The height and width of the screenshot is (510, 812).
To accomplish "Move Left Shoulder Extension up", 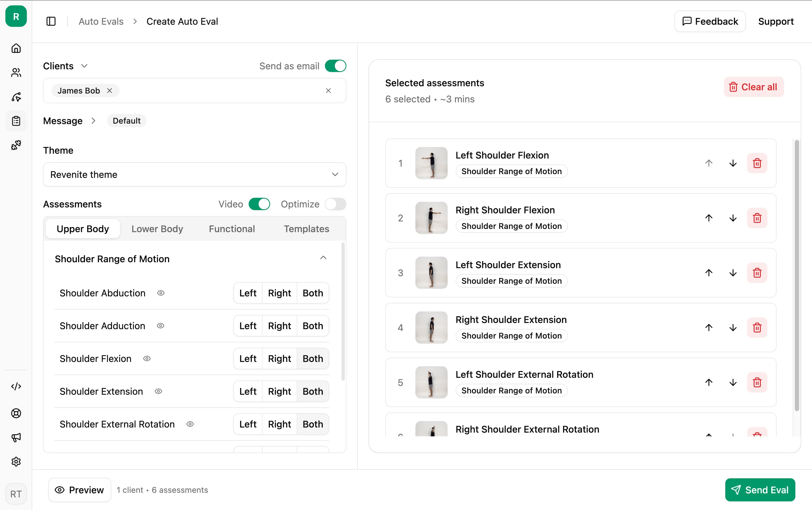I will pyautogui.click(x=709, y=273).
